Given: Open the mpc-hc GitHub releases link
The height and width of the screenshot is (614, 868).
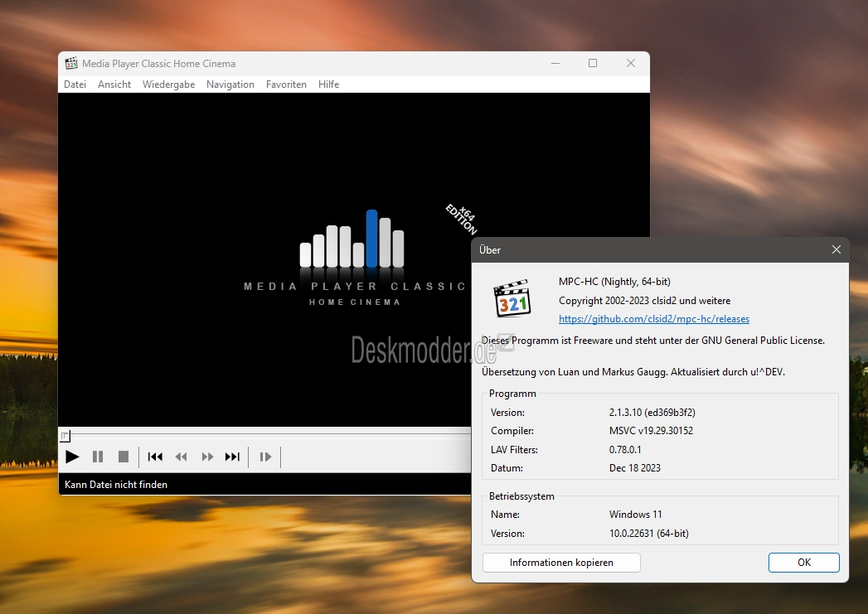Looking at the screenshot, I should (x=654, y=319).
